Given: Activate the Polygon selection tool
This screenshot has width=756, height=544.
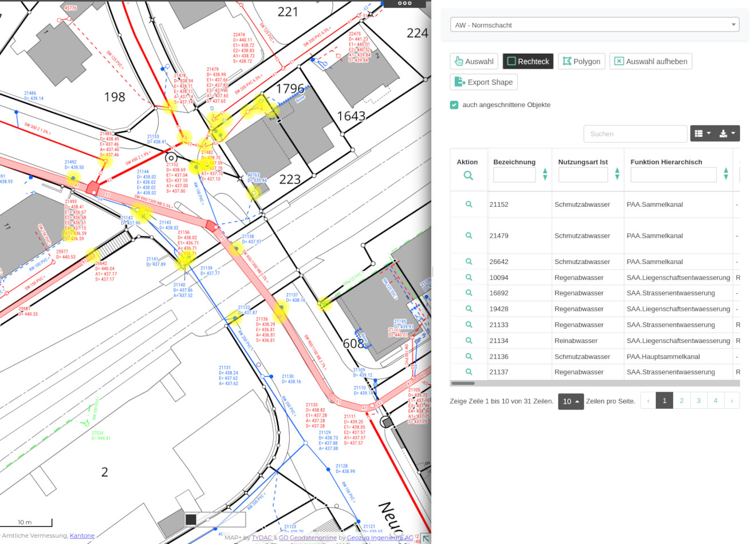Looking at the screenshot, I should [581, 61].
